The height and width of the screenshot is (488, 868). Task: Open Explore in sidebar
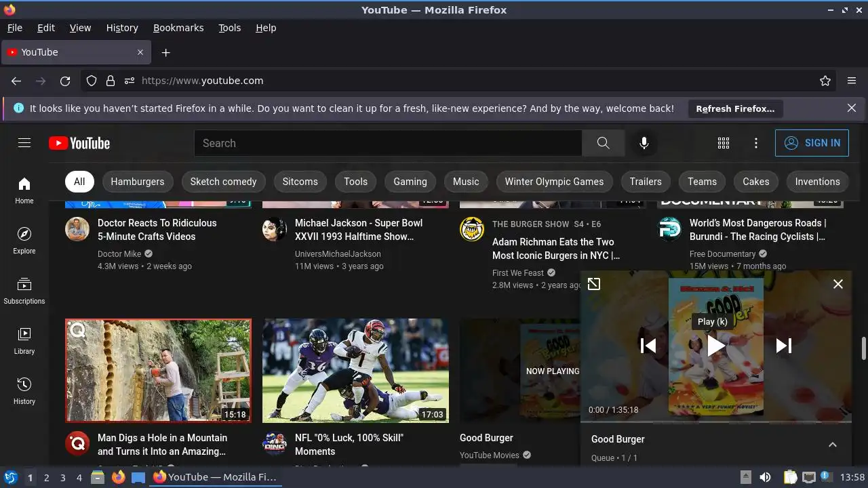pos(24,241)
